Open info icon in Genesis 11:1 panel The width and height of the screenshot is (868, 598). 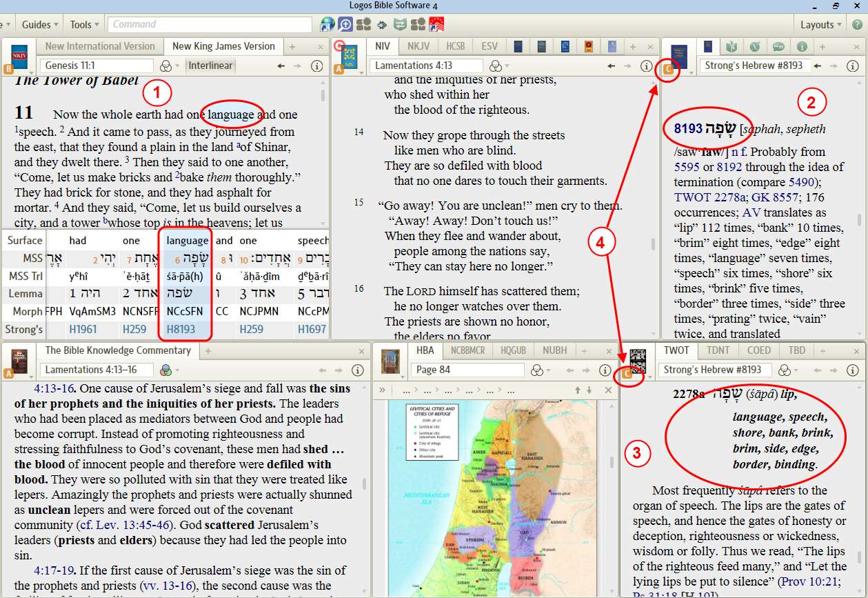[x=316, y=66]
